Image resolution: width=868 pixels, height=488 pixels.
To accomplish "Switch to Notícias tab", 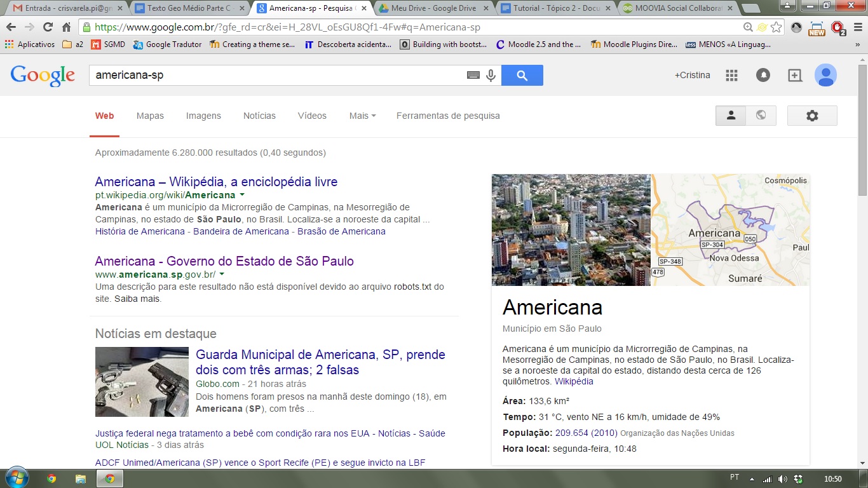I will (259, 116).
